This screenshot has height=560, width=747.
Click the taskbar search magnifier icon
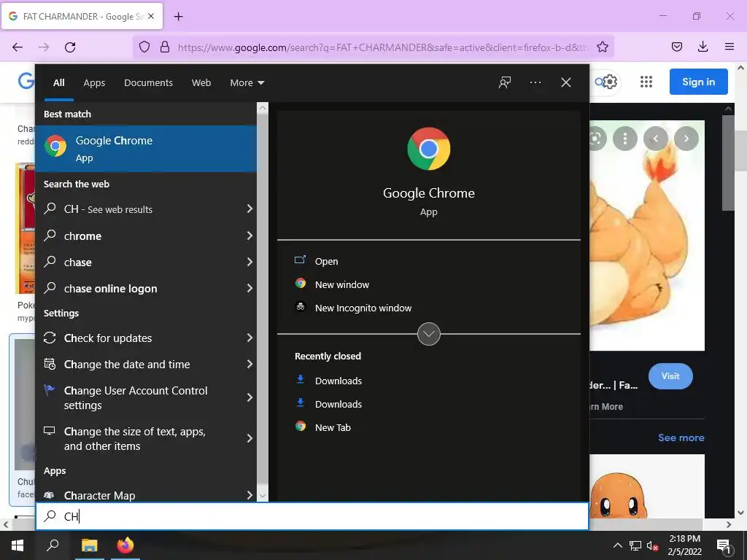(53, 545)
